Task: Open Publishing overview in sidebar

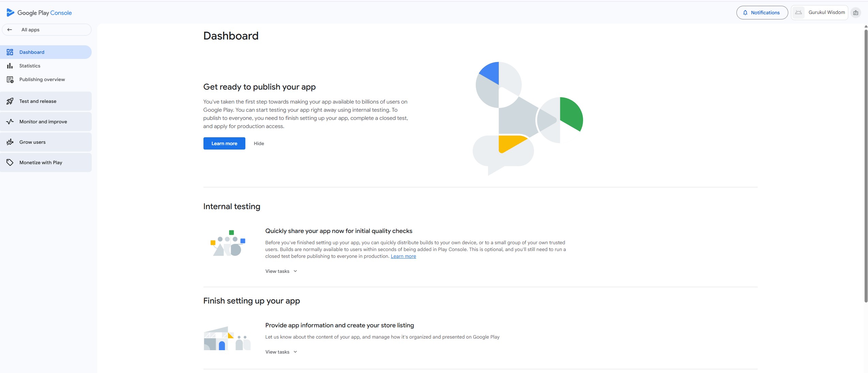Action: [x=42, y=79]
